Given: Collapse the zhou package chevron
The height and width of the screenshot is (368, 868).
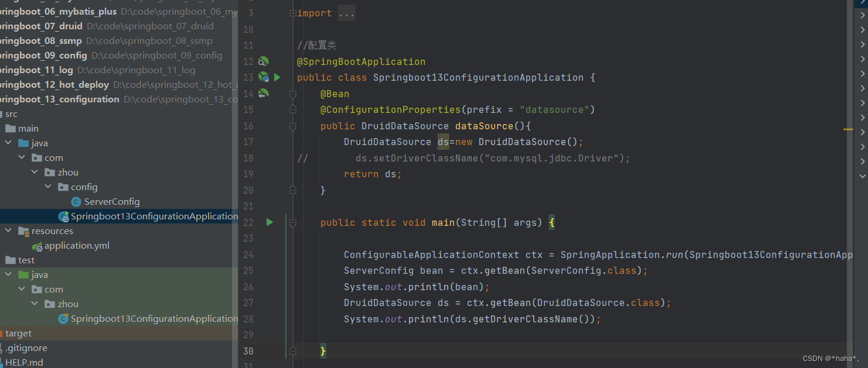Looking at the screenshot, I should [x=35, y=172].
